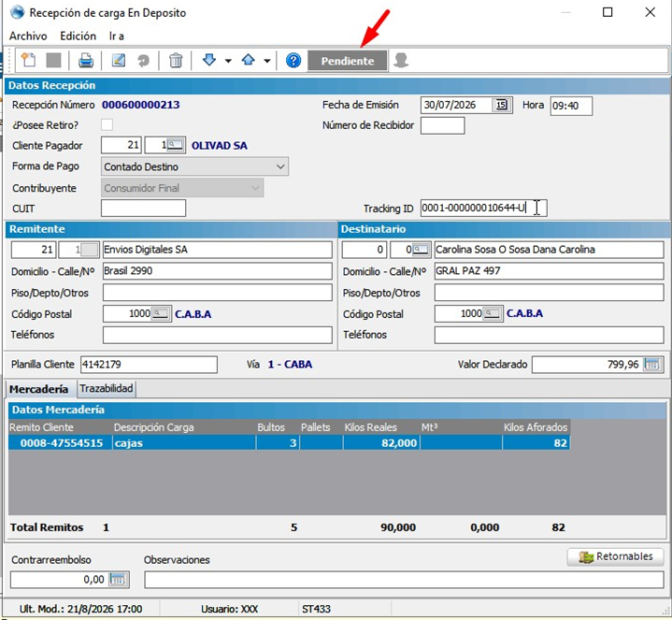This screenshot has height=620, width=672.
Task: Click the Edit pencil toolbar icon
Action: [119, 61]
